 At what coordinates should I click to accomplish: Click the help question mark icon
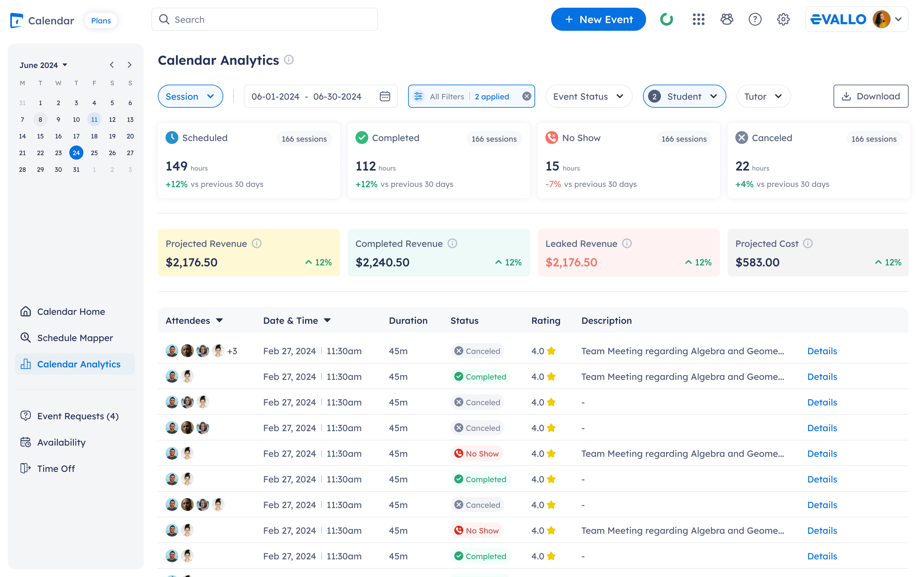click(x=755, y=20)
